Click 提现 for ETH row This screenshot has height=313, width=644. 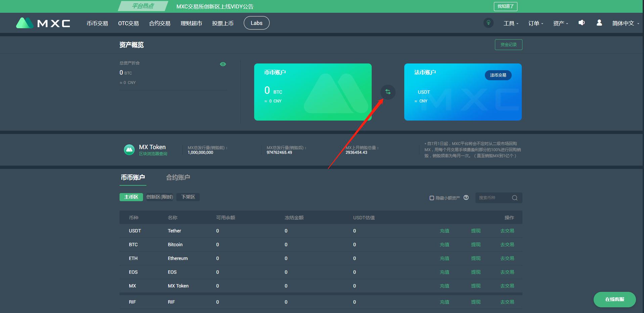(x=476, y=258)
